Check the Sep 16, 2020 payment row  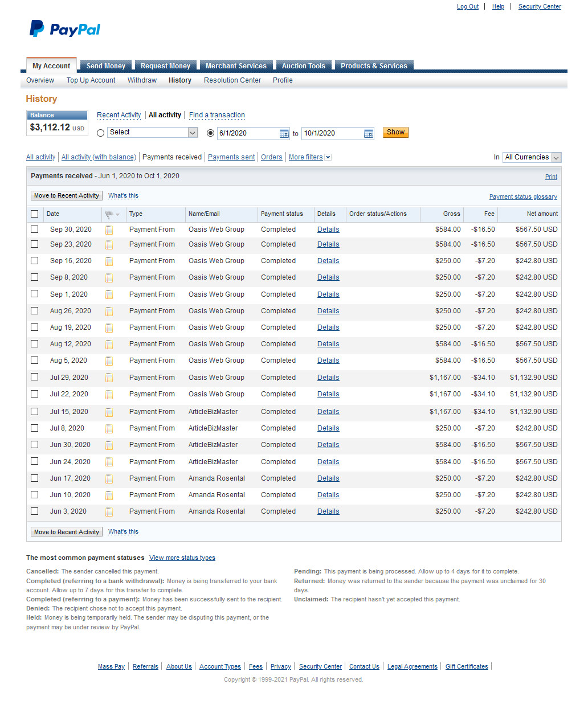pos(35,260)
